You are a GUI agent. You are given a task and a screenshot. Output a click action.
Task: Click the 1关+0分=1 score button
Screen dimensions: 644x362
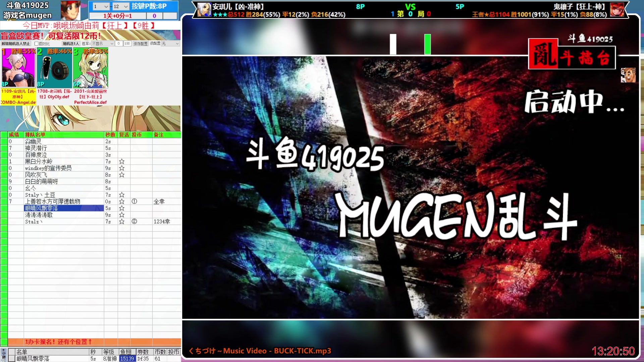tap(117, 16)
